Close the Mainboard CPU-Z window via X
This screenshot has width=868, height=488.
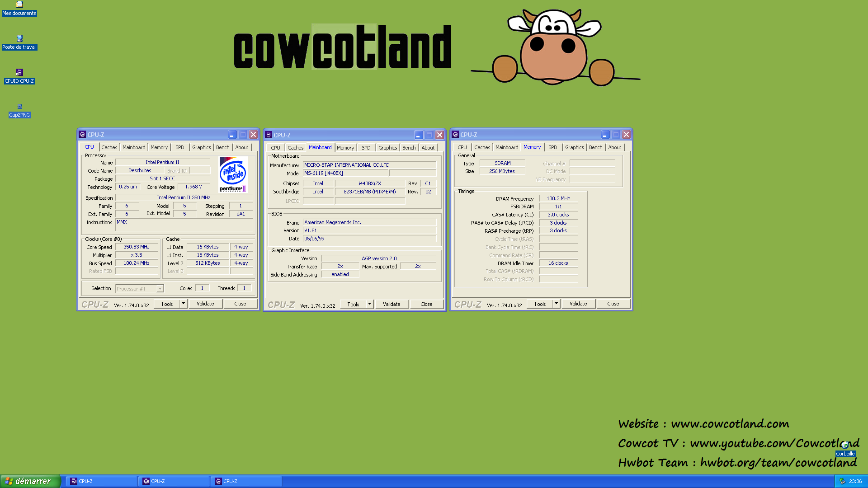click(439, 135)
